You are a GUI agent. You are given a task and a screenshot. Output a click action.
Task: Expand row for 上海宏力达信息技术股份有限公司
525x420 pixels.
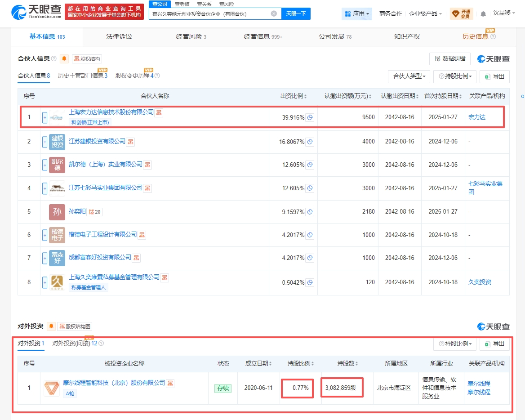click(x=44, y=117)
